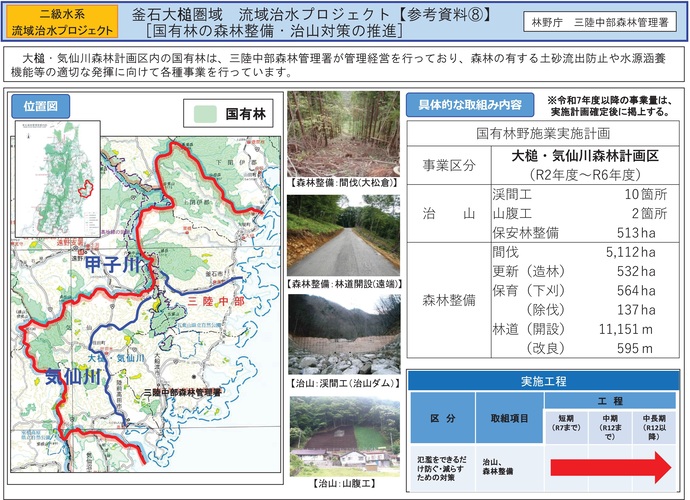Image resolution: width=690 pixels, height=500 pixels.
Task: Open the 林道開設 forest road photo
Action: coord(340,233)
